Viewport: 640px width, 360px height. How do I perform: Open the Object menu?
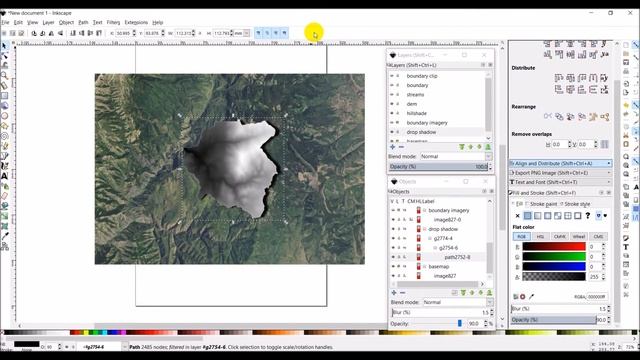point(66,22)
